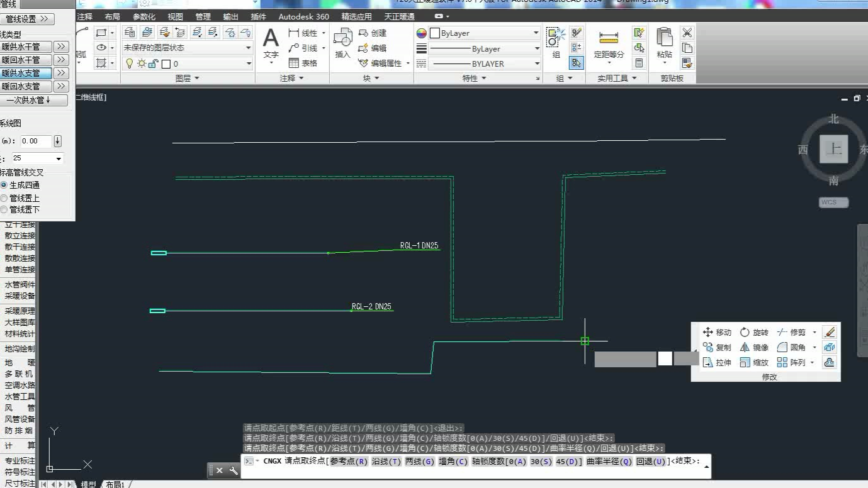Click the Leader (引线) tool
Viewport: 868px width, 488px height.
tap(303, 48)
